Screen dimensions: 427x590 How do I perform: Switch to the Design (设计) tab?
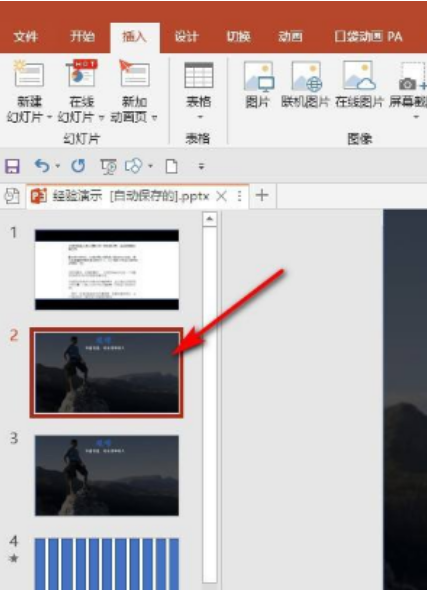point(187,36)
